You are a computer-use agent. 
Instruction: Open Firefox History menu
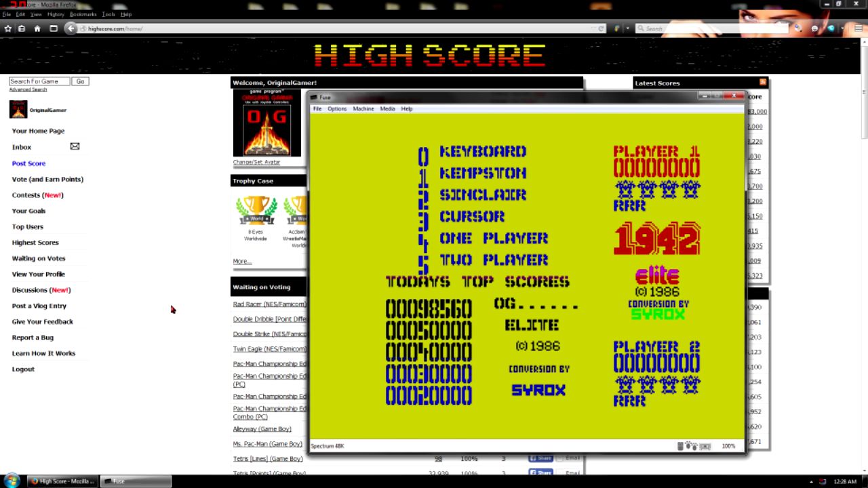coord(56,14)
